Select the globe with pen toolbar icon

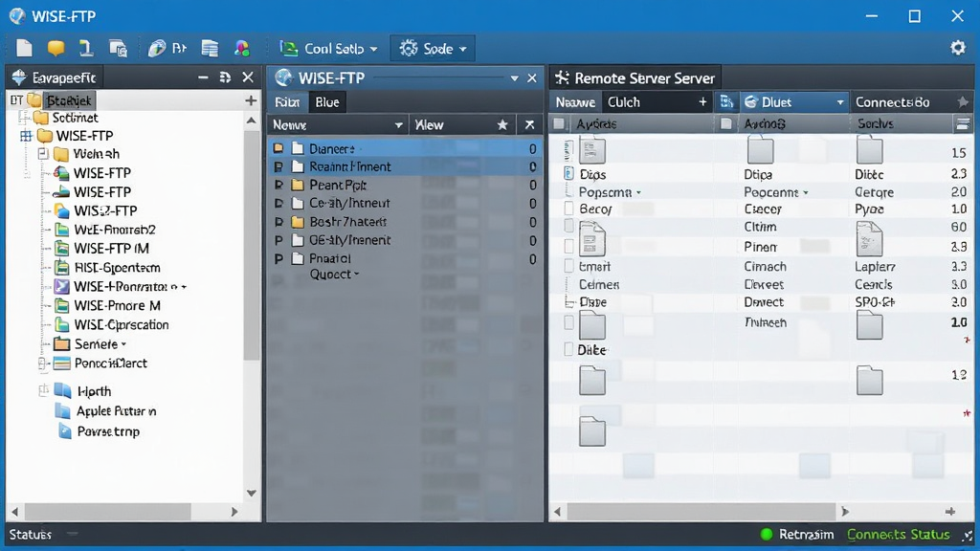(156, 48)
